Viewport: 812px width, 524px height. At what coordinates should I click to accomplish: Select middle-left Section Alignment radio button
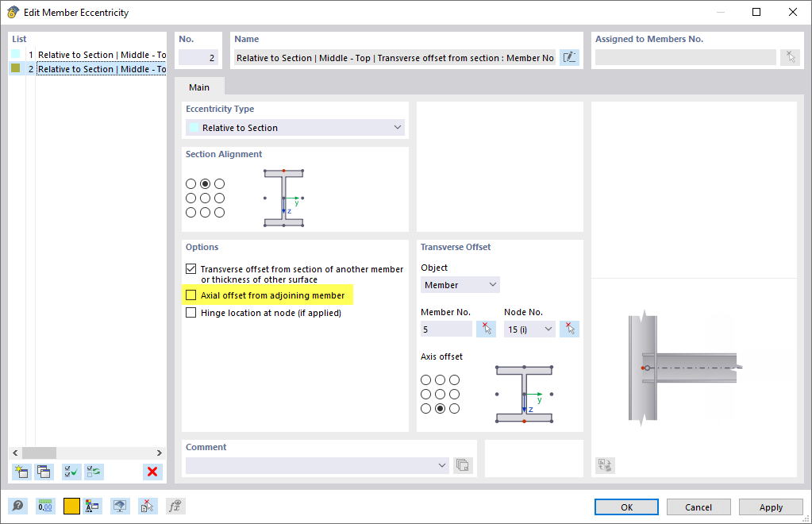pyautogui.click(x=191, y=198)
